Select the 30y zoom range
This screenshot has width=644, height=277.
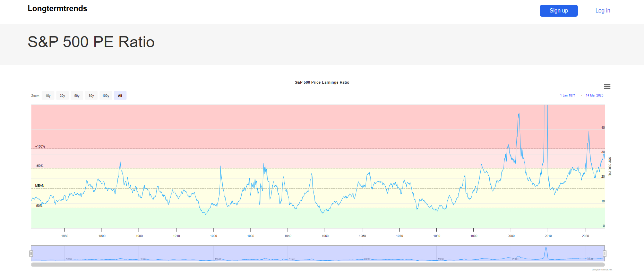pyautogui.click(x=62, y=95)
